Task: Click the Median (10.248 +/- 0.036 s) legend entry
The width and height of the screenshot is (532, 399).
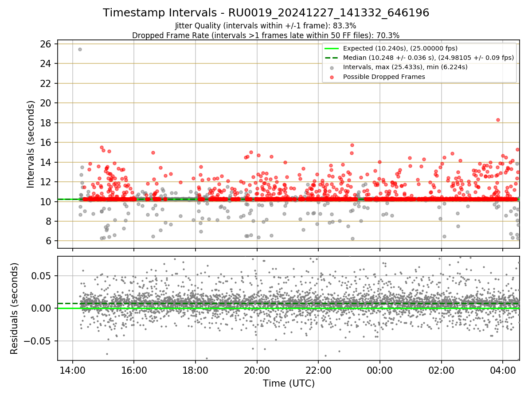Action: pyautogui.click(x=428, y=58)
